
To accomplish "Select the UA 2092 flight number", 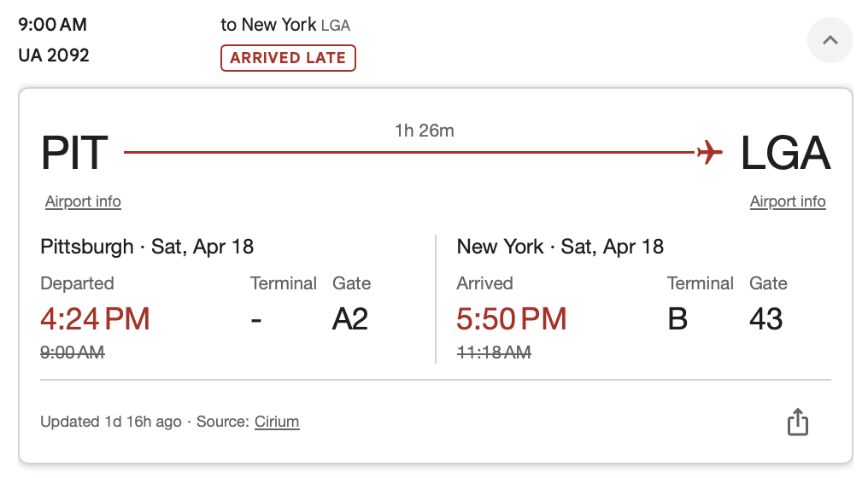I will pyautogui.click(x=54, y=55).
